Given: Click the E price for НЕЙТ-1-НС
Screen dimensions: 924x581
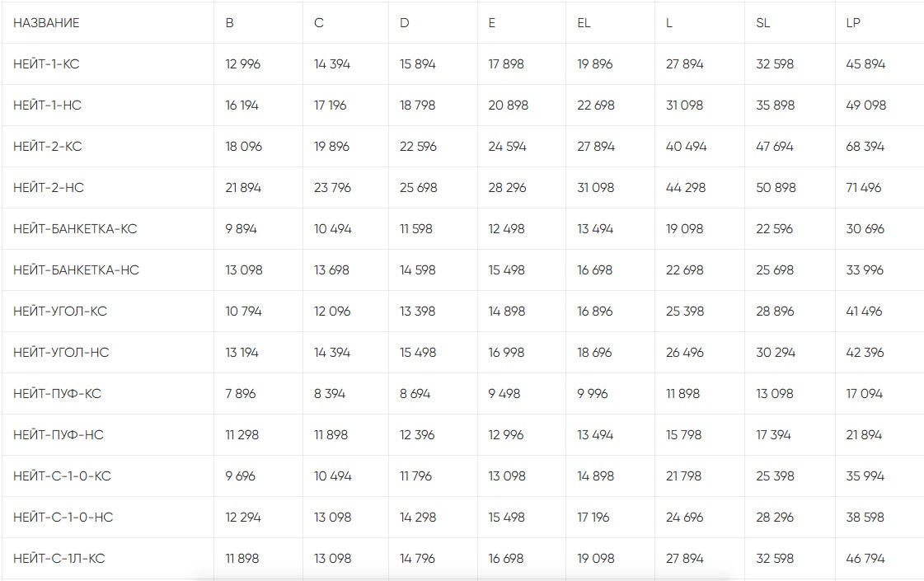Looking at the screenshot, I should 508,105.
